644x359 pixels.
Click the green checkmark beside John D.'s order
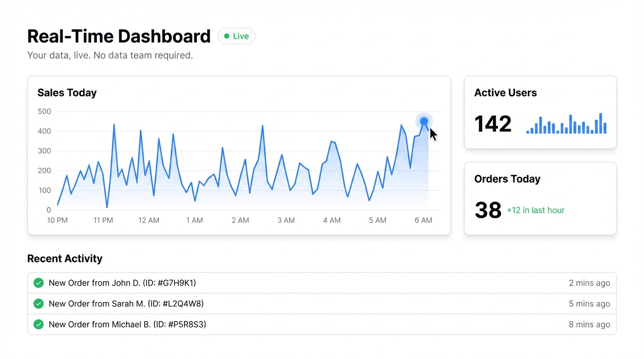[x=38, y=283]
